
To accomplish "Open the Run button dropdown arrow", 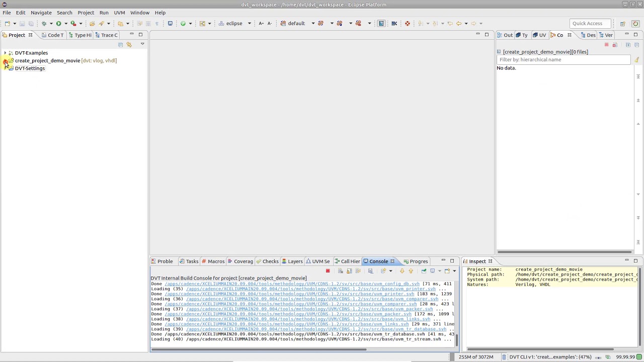I will 65,24.
